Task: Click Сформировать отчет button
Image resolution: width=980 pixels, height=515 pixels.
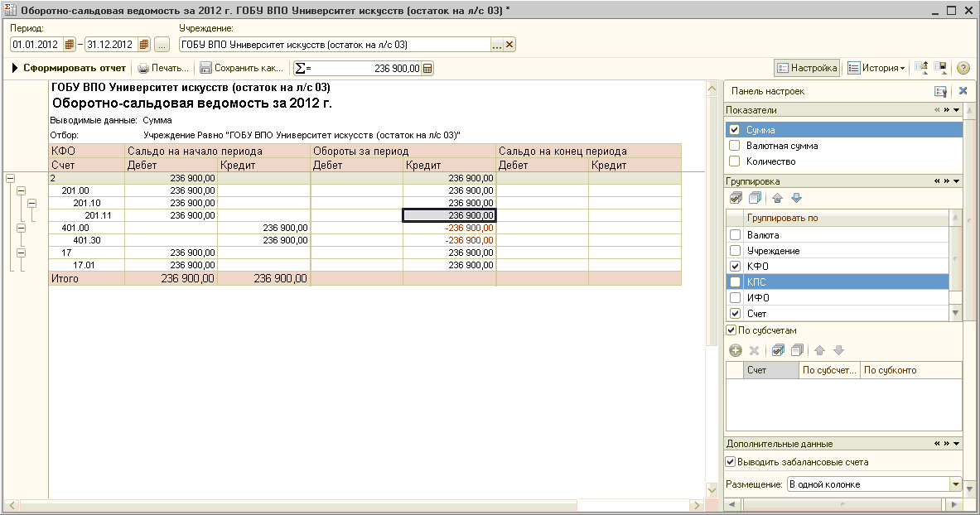Action: [69, 69]
